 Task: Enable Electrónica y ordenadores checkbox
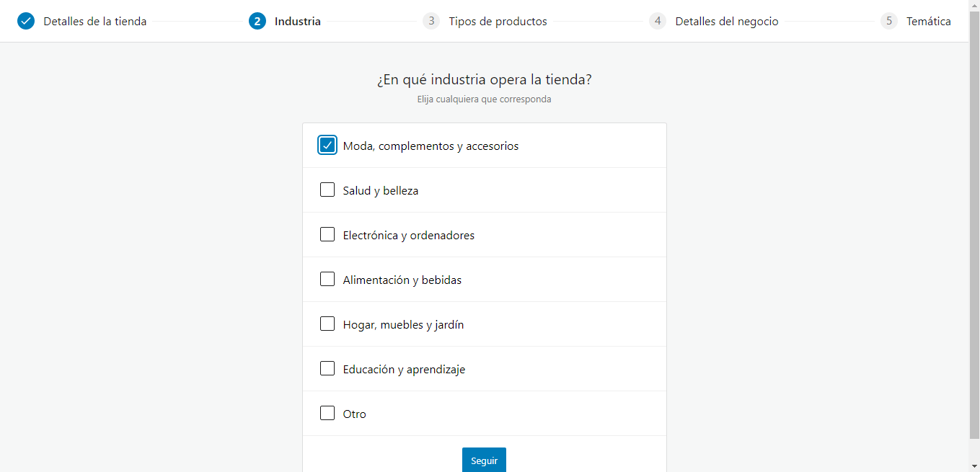(x=327, y=235)
